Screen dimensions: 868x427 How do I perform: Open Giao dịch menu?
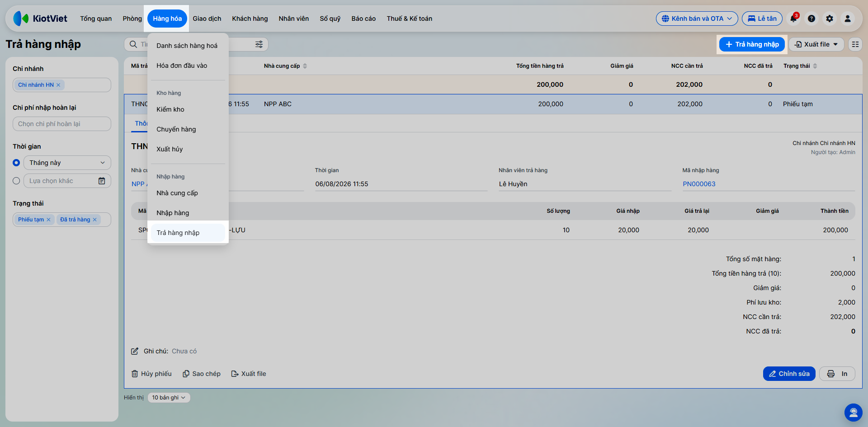207,19
